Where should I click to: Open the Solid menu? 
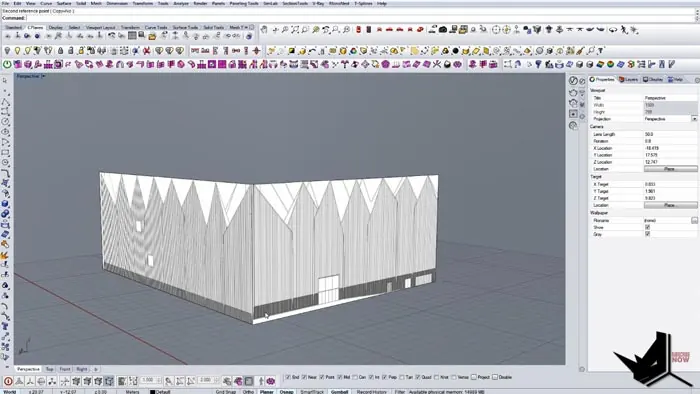(81, 3)
